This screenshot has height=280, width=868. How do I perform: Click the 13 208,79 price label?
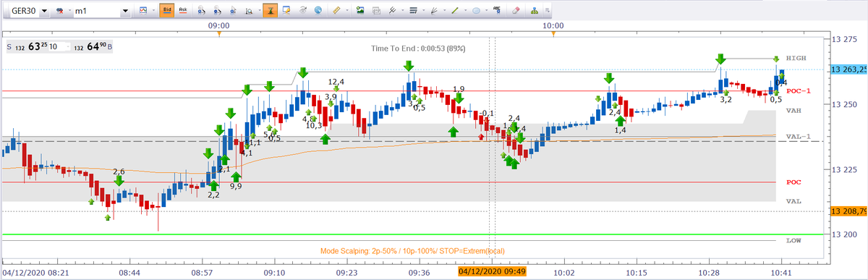coord(849,211)
